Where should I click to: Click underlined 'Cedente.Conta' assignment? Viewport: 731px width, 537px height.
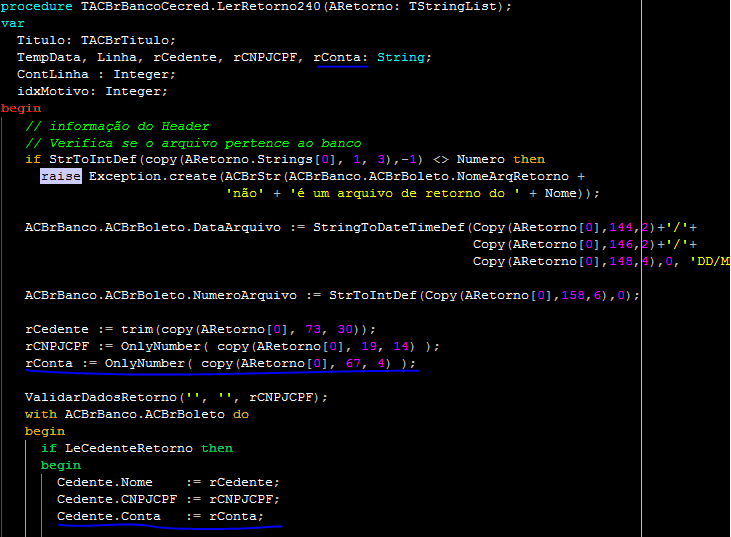point(160,516)
